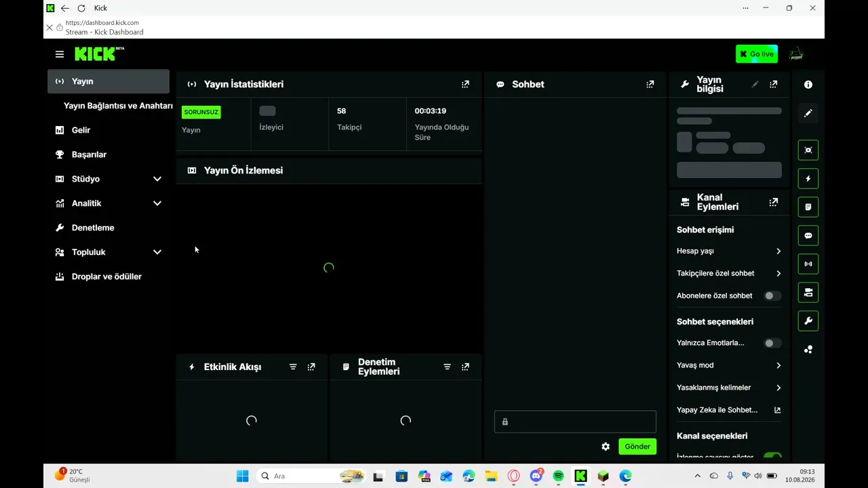Toggle channel actions widget in the right rail
868x488 pixels.
(808, 292)
